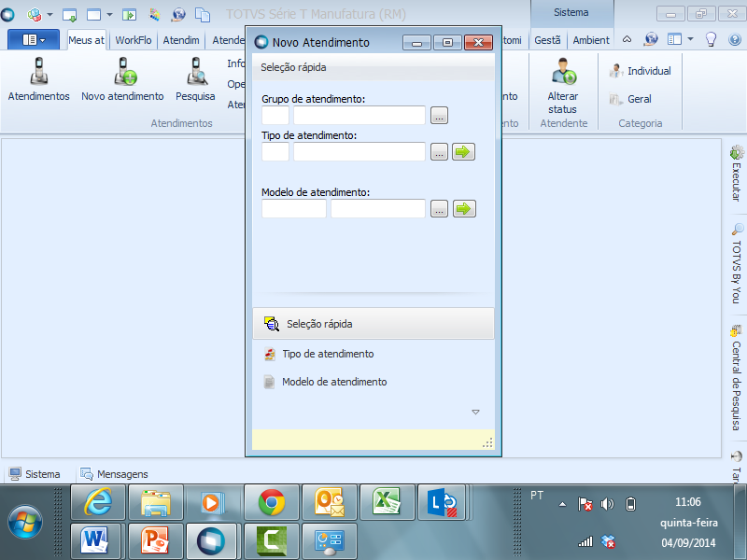The width and height of the screenshot is (747, 560).
Task: Click green arrow next to Tipo de atendimento
Action: coord(463,152)
